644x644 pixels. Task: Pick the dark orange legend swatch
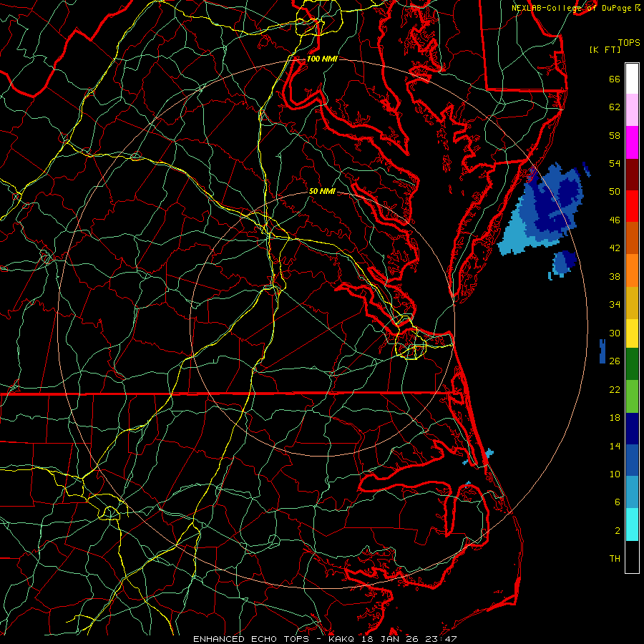click(x=632, y=238)
